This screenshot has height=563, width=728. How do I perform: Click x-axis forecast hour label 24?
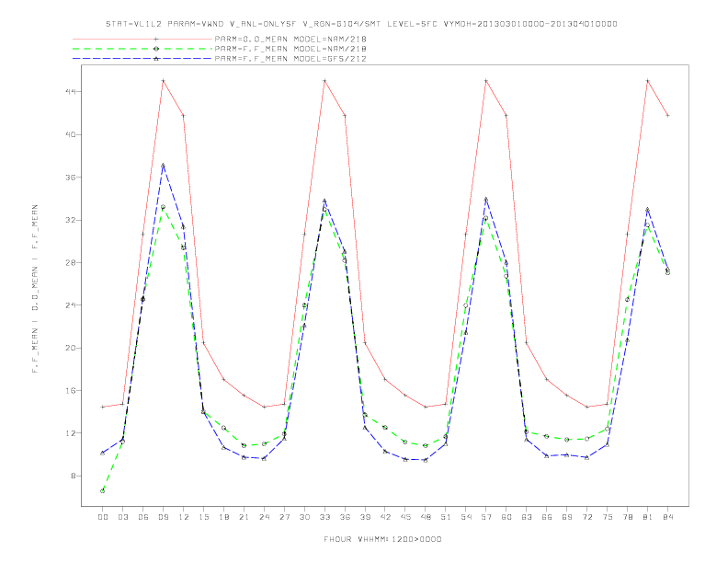coord(264,517)
